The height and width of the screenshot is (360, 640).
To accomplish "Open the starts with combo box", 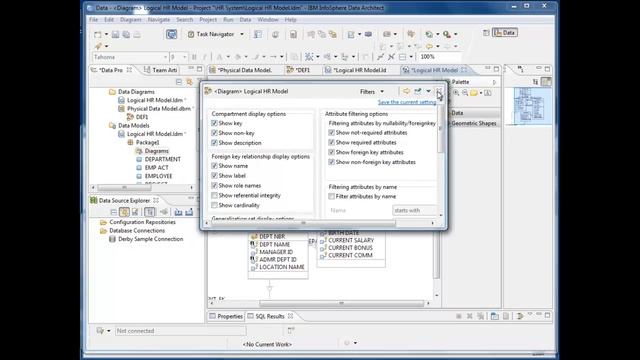I will click(415, 210).
